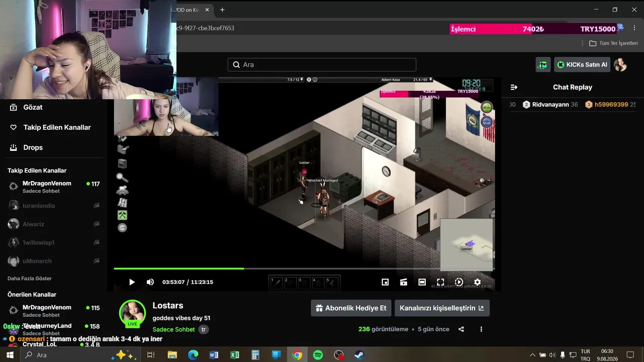Show hidden system tray icons

tap(532, 355)
